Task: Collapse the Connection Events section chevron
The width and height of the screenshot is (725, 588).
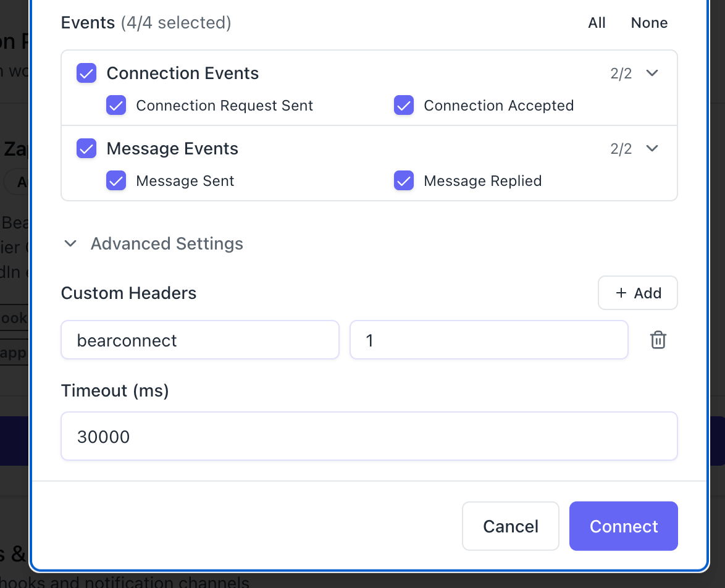Action: point(652,73)
